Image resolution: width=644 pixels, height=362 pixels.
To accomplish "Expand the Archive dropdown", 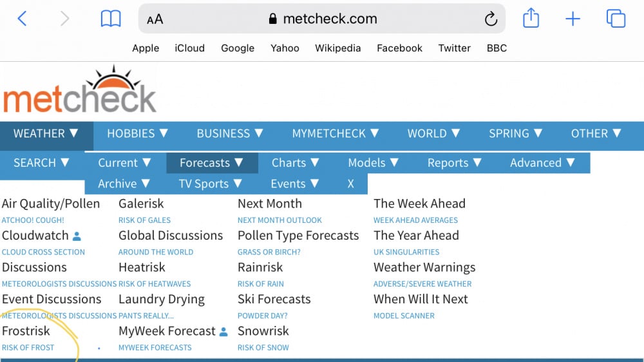I will click(124, 184).
